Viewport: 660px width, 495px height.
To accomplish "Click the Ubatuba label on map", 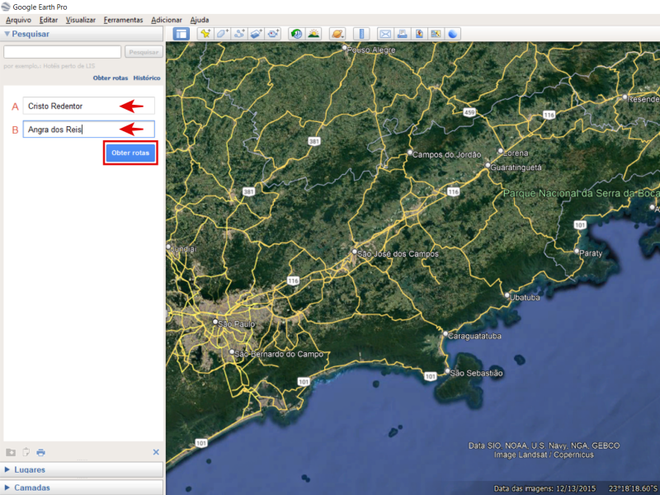I will click(x=525, y=297).
